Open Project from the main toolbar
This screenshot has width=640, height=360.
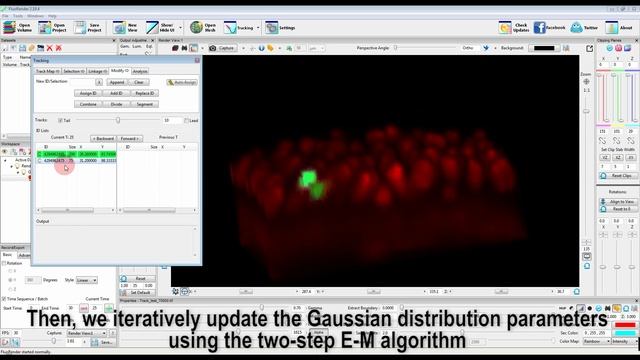pyautogui.click(x=52, y=27)
